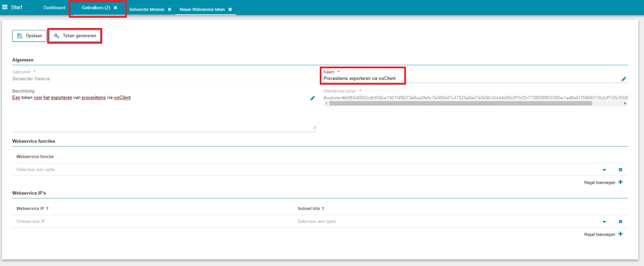This screenshot has width=644, height=266.
Task: Close the Nieuw Webservice token tab
Action: 230,10
